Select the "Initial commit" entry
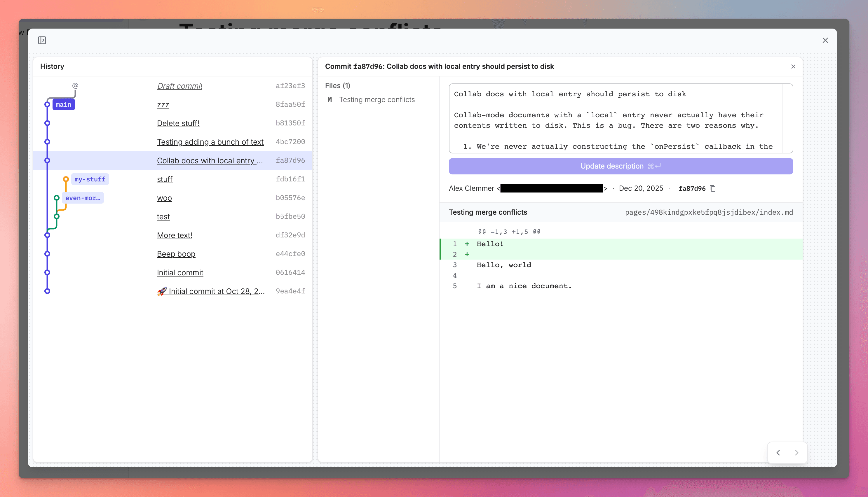Screen dimensions: 868x497 [180, 272]
